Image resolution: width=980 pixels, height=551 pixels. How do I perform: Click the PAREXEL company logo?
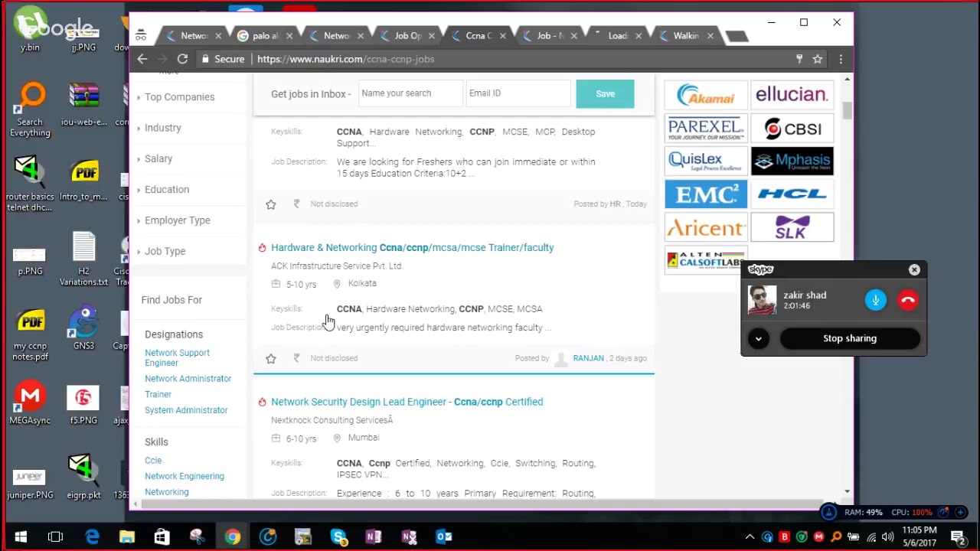(x=706, y=129)
